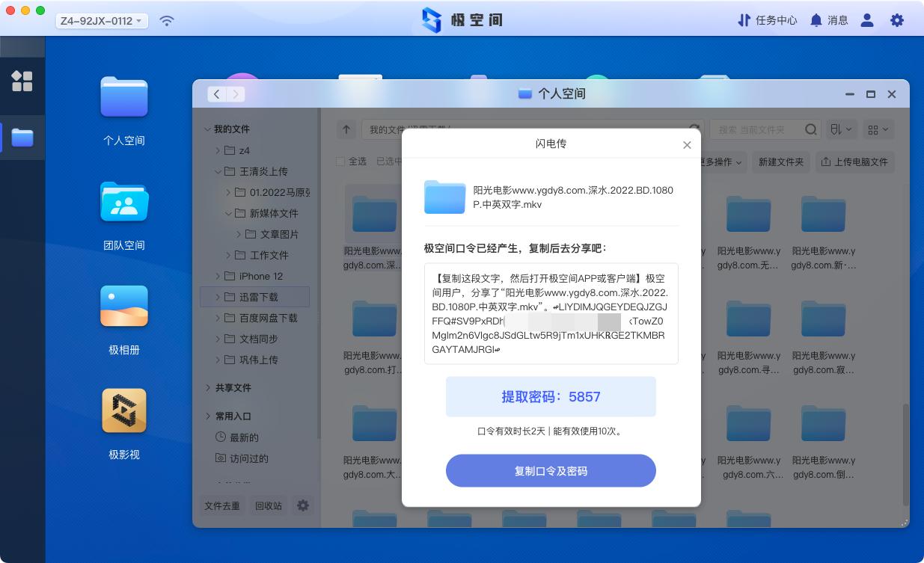Collapse the 王清炎上传 folder
Viewport: 924px width, 563px height.
click(x=218, y=171)
